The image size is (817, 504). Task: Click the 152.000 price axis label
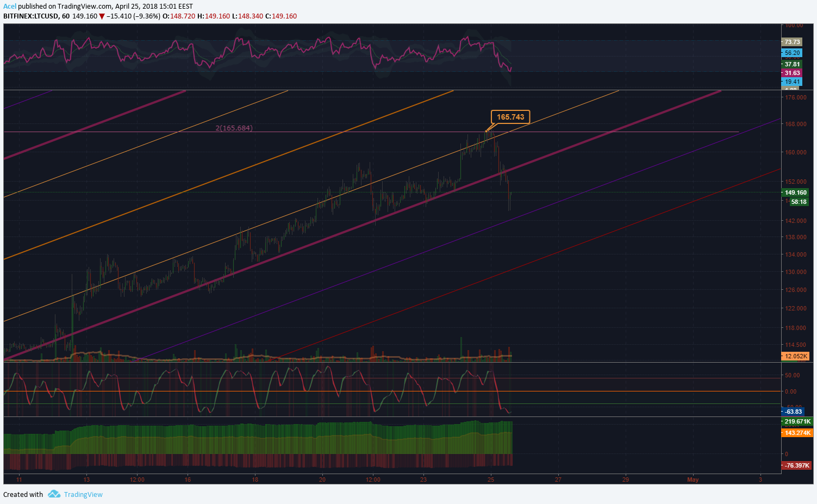point(796,182)
